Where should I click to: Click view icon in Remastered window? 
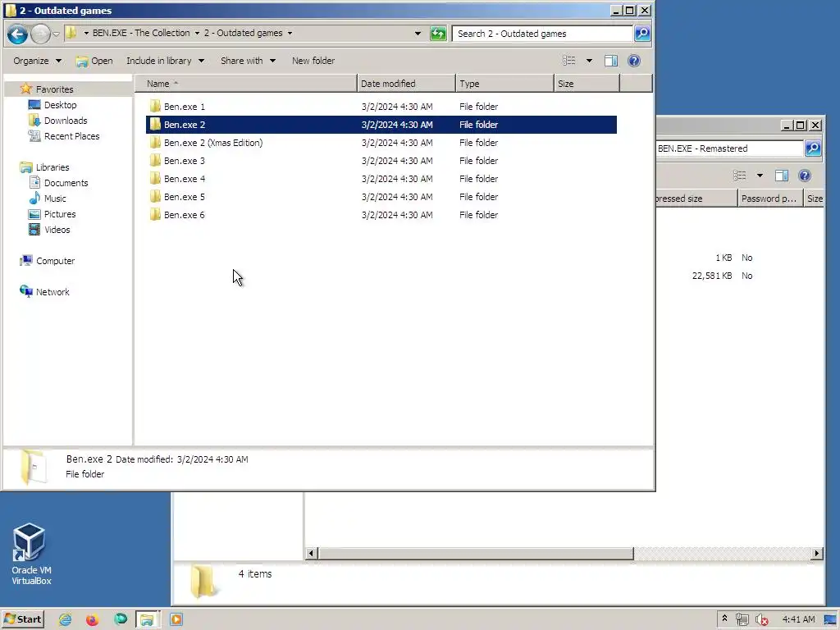coord(740,176)
